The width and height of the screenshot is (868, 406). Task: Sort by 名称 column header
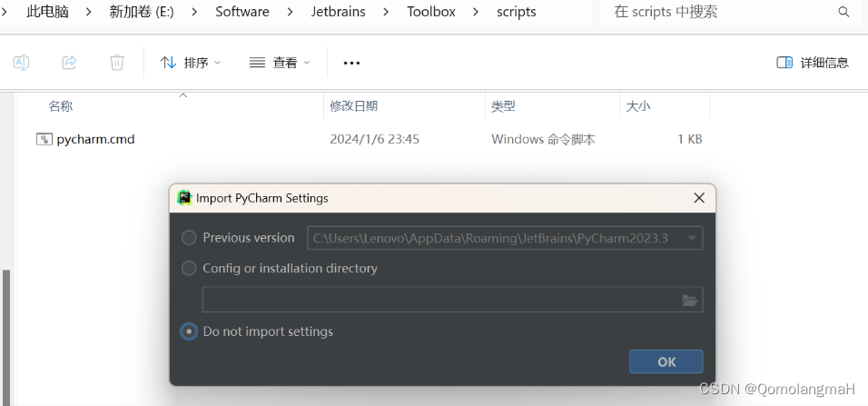pyautogui.click(x=60, y=106)
